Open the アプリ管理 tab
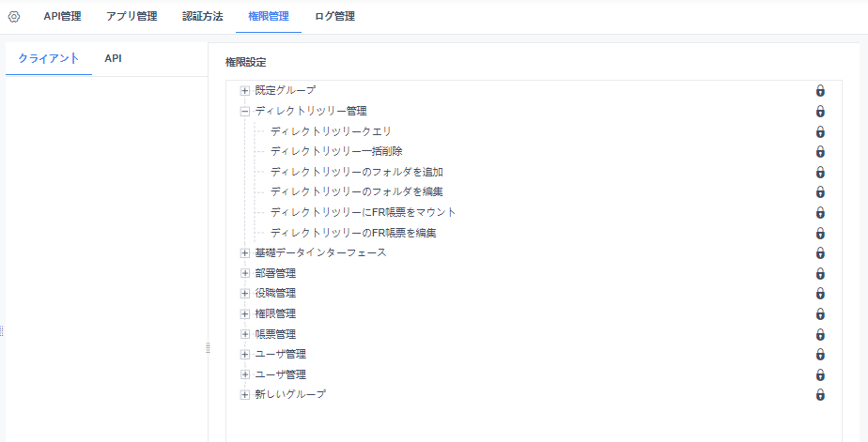 click(x=132, y=17)
